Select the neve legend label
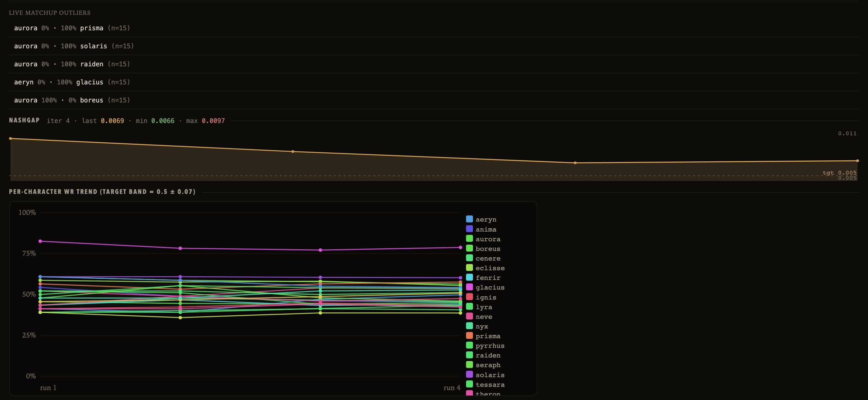868x400 pixels. coord(484,317)
